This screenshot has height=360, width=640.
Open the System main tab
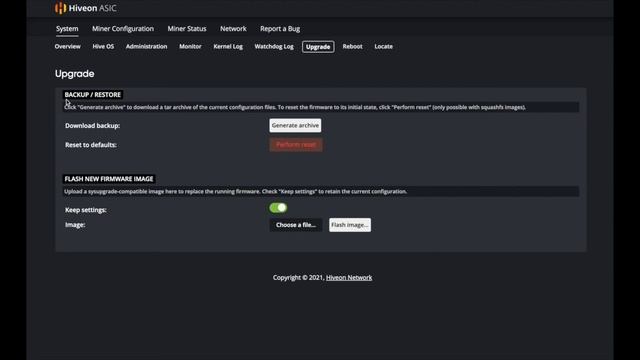pyautogui.click(x=67, y=29)
